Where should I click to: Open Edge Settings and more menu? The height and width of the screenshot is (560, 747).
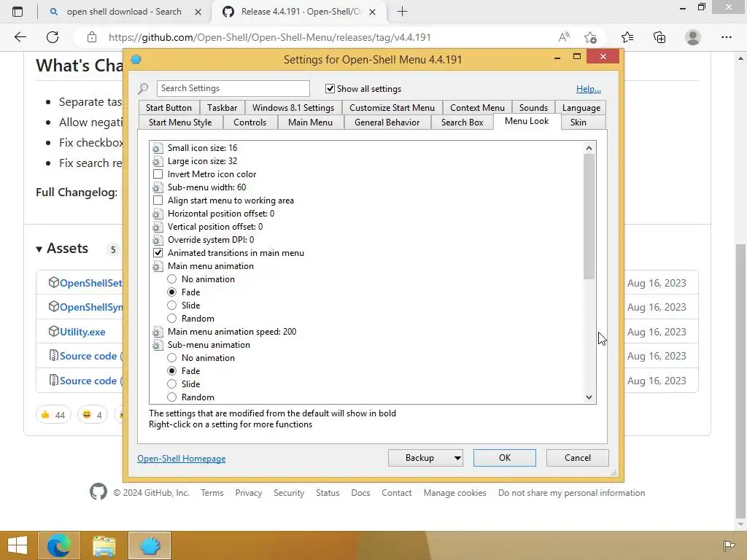[726, 37]
